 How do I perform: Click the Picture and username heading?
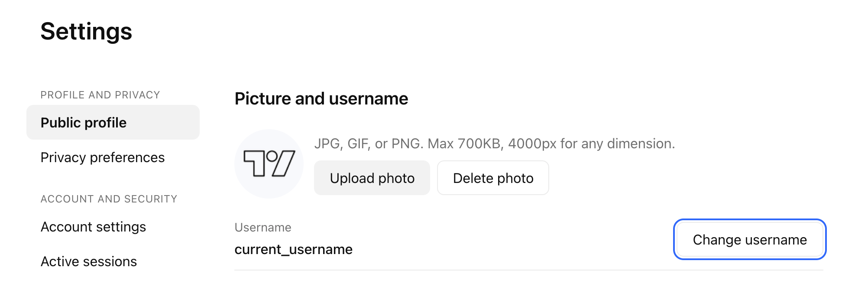click(x=321, y=98)
